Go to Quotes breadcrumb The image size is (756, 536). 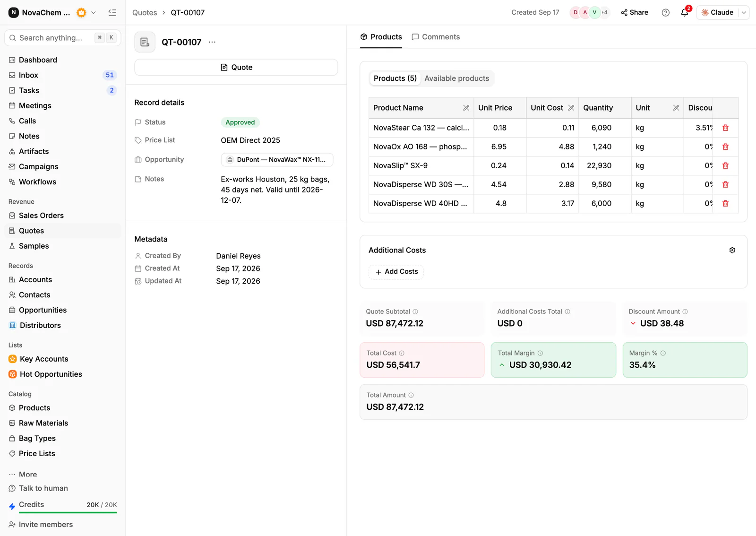pyautogui.click(x=145, y=13)
